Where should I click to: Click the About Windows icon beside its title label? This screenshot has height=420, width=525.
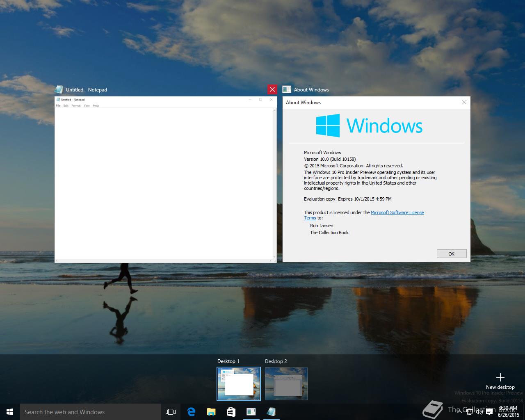point(287,89)
